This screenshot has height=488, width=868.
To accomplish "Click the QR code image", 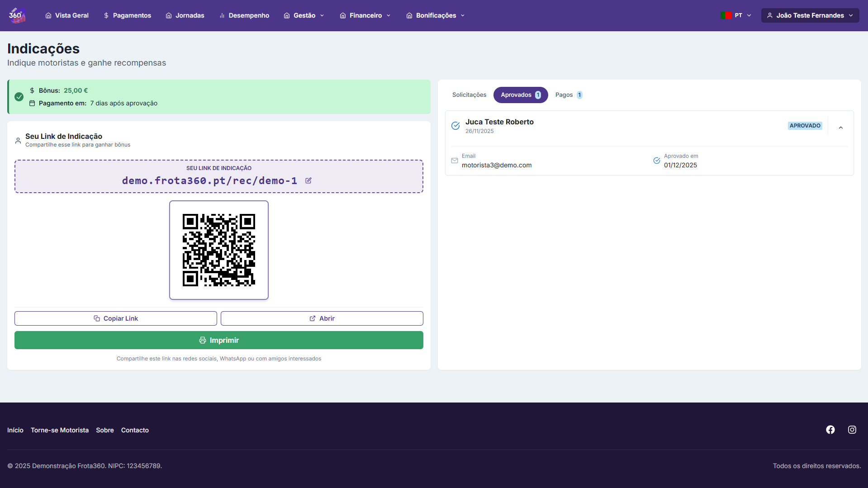I will click(219, 250).
